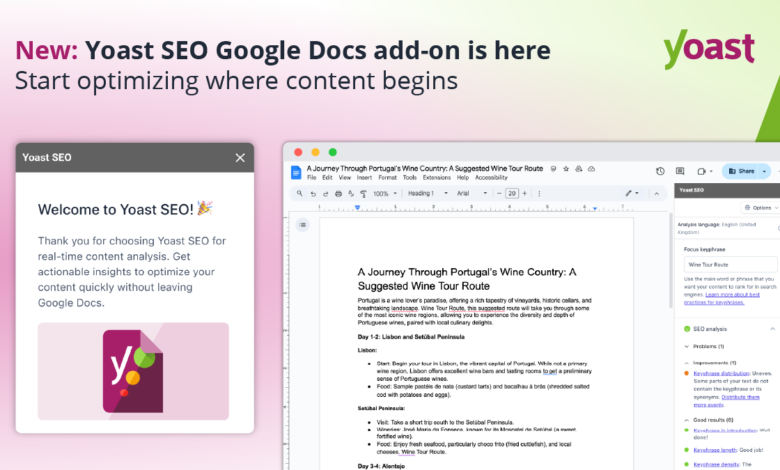This screenshot has width=780, height=470.
Task: Open the Keyphrase length link
Action: (715, 450)
